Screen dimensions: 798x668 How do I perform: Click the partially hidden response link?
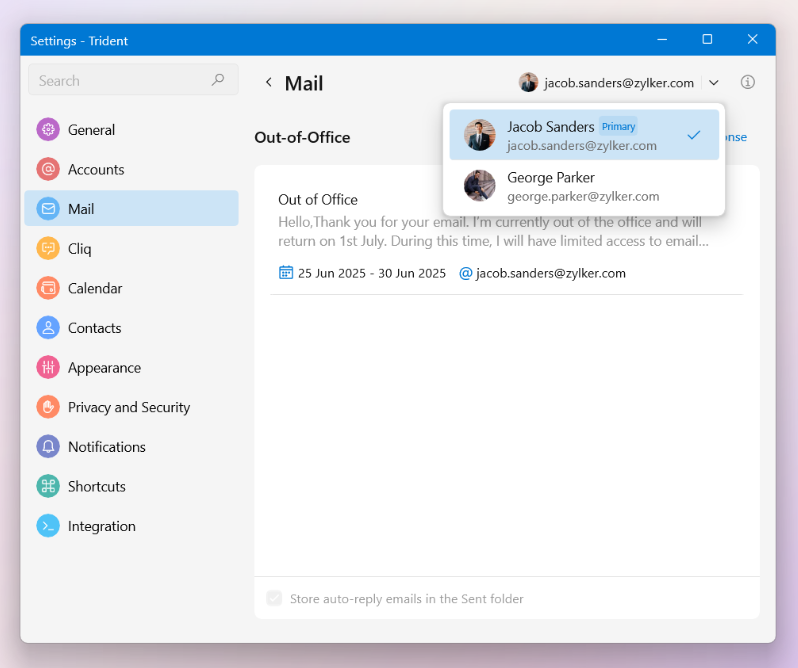coord(736,137)
